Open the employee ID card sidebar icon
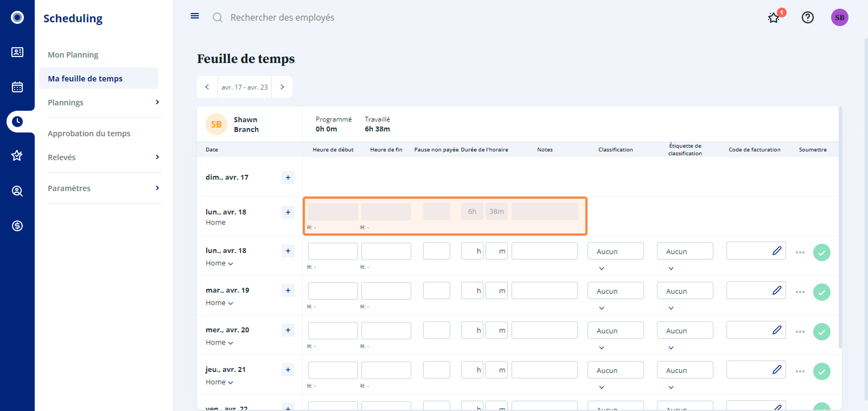Screen dimensions: 868x411 coord(17,52)
